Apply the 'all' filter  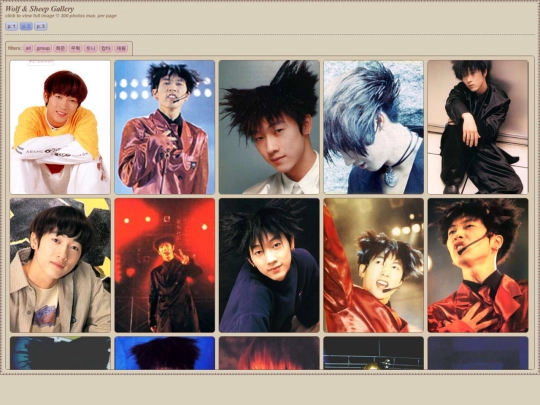28,49
